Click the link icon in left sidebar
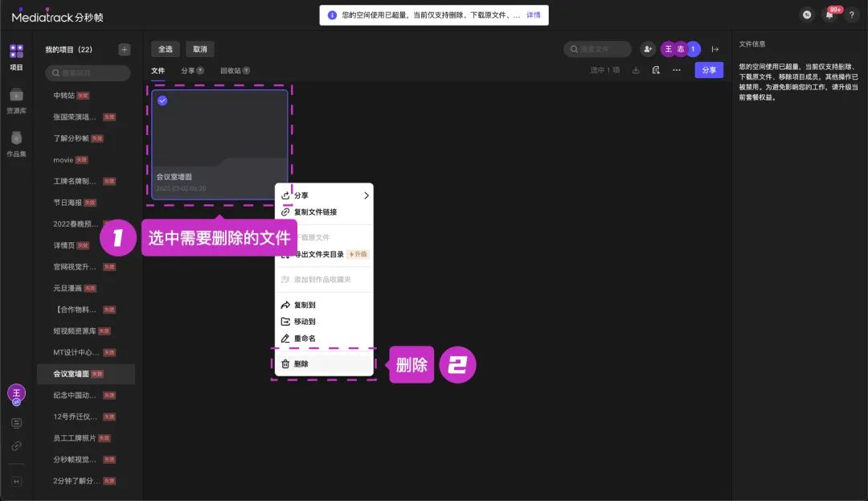The width and height of the screenshot is (868, 501). 16,446
